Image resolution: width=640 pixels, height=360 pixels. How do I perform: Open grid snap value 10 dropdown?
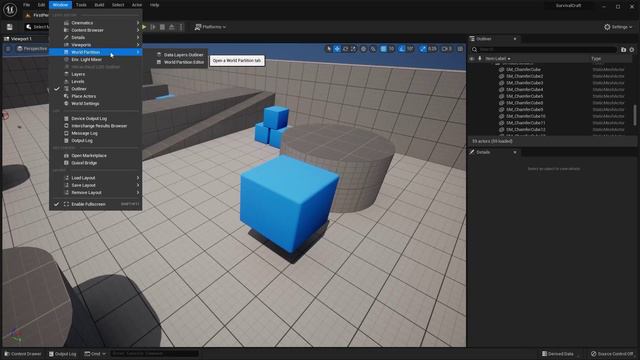point(391,49)
